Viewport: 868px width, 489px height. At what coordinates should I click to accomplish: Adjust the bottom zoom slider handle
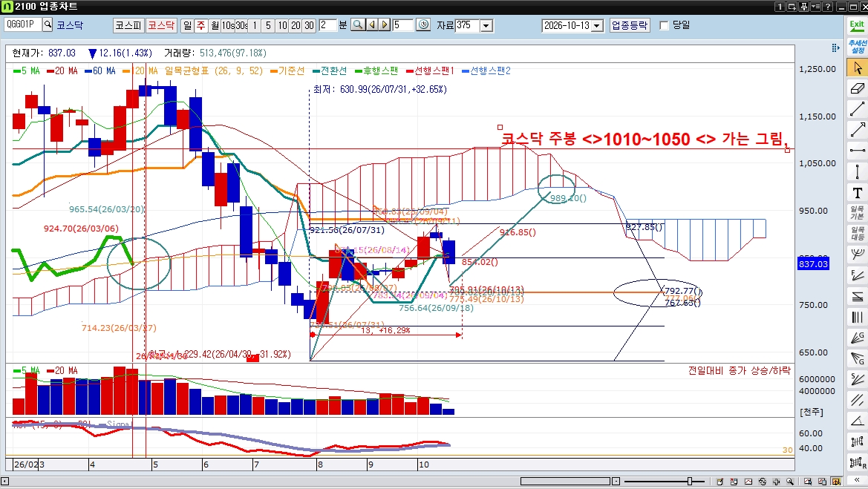(690, 482)
